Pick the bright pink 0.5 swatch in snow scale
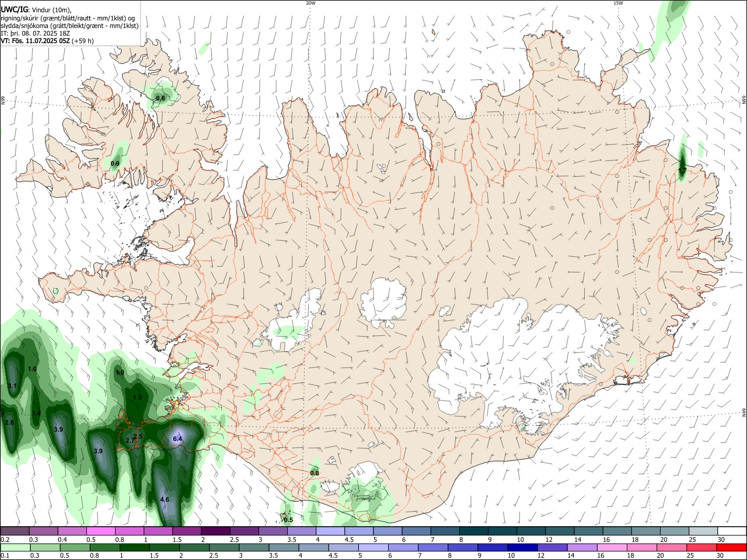The image size is (747, 560). [101, 531]
